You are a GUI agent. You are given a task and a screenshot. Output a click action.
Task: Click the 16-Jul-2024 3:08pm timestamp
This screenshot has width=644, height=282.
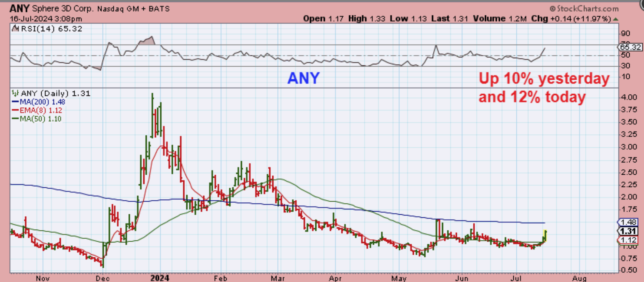(x=46, y=19)
